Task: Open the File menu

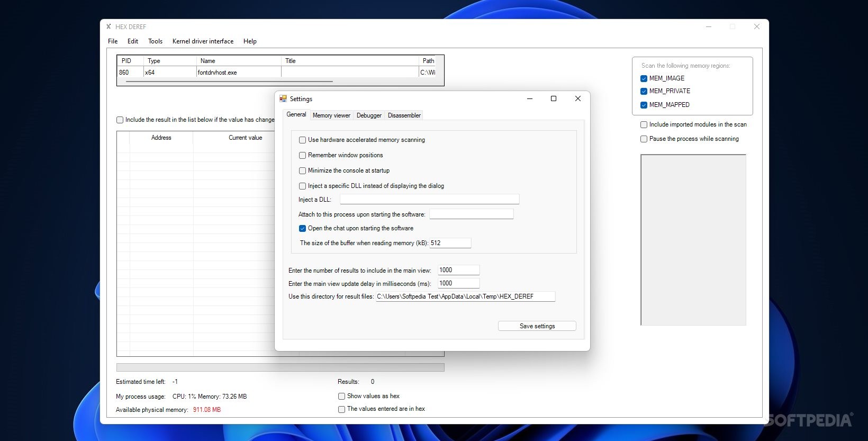Action: tap(113, 41)
